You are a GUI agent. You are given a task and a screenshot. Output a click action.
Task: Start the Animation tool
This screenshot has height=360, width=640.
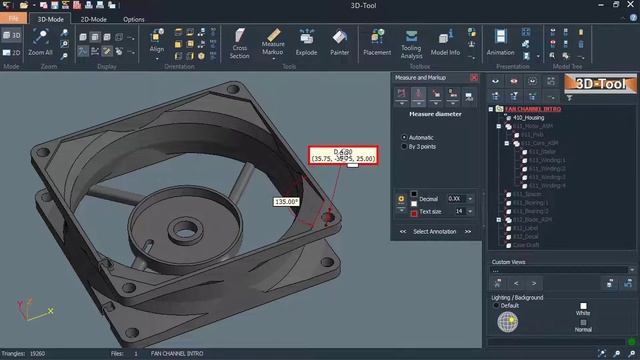pyautogui.click(x=500, y=42)
